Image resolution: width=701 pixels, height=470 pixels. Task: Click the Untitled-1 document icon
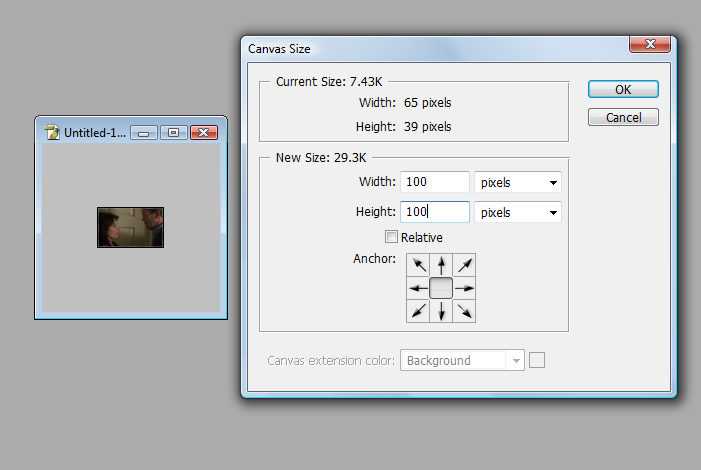point(52,132)
